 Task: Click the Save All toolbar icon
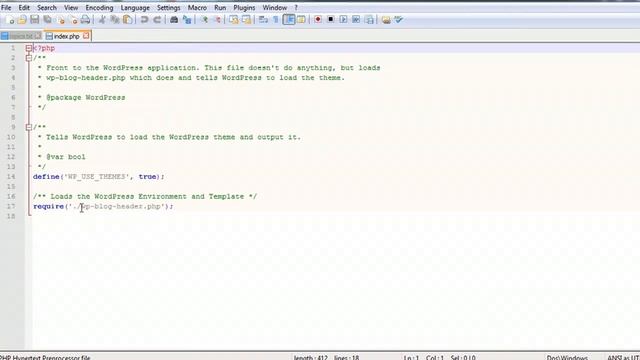(x=48, y=20)
